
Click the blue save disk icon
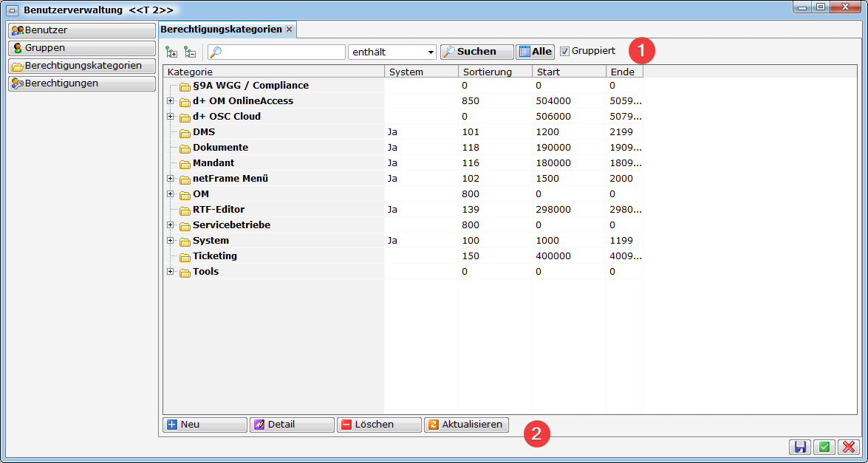tap(800, 447)
